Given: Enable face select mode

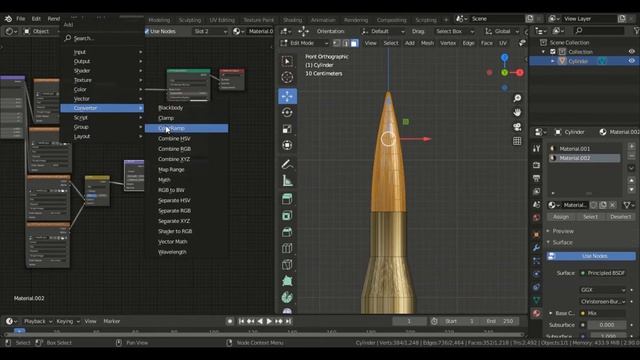Looking at the screenshot, I should pos(354,43).
